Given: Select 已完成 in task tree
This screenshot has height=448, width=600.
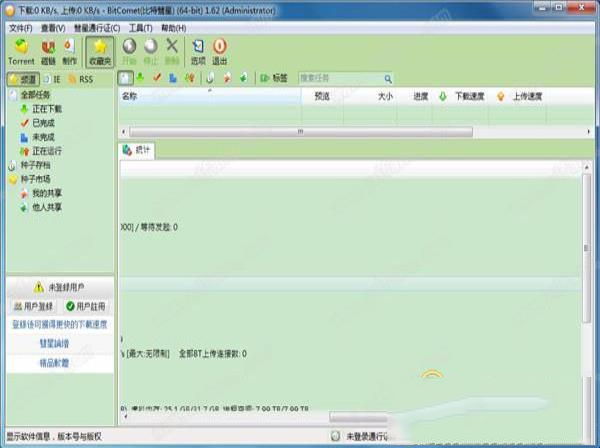Looking at the screenshot, I should (43, 123).
